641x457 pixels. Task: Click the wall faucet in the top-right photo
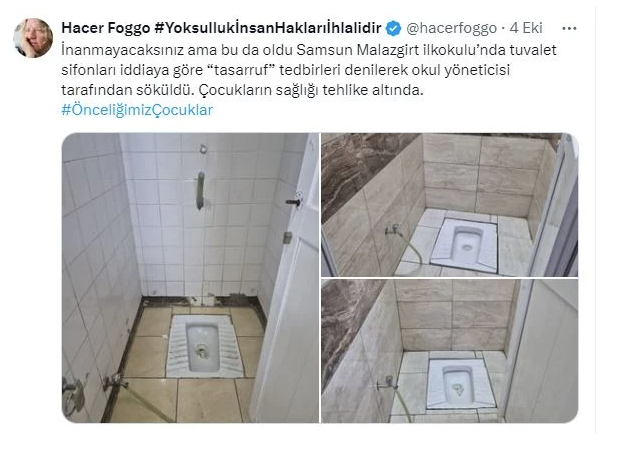[x=393, y=230]
